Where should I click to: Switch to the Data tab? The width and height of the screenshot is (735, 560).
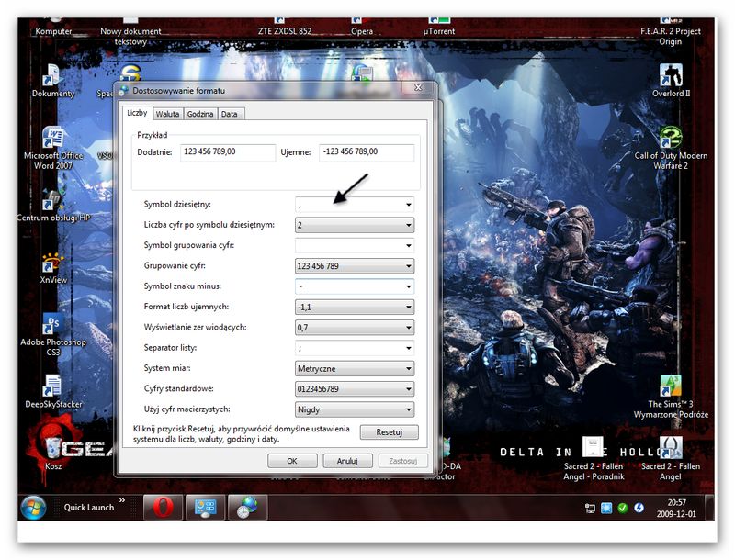coord(229,114)
